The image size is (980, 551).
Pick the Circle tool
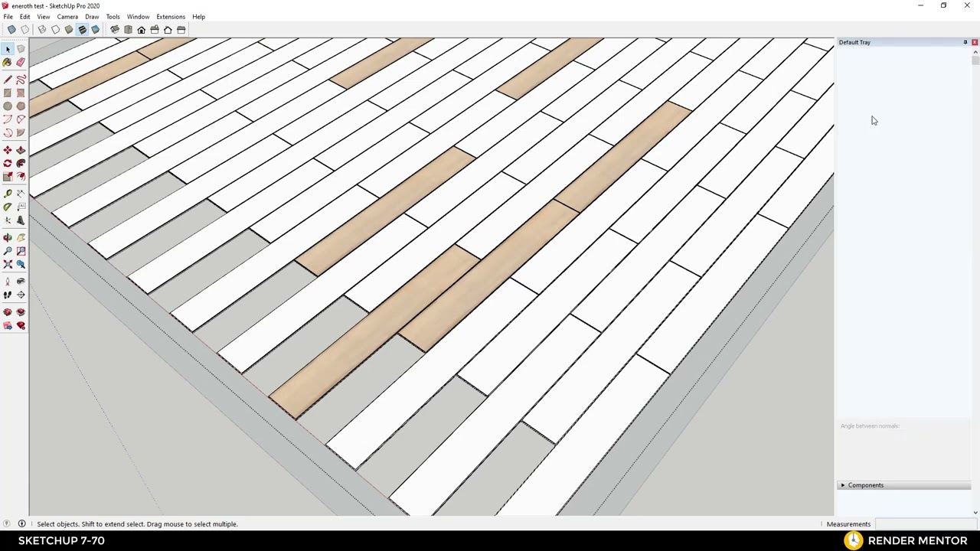click(x=8, y=106)
